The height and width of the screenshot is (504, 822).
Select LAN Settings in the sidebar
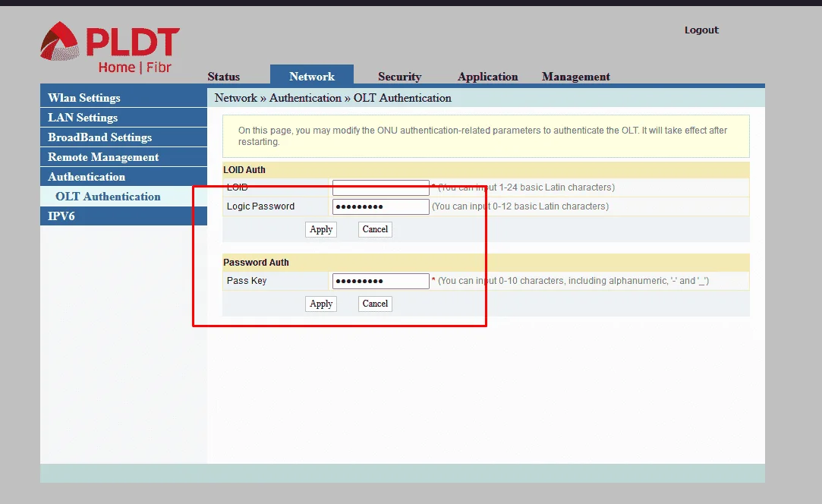pos(124,118)
